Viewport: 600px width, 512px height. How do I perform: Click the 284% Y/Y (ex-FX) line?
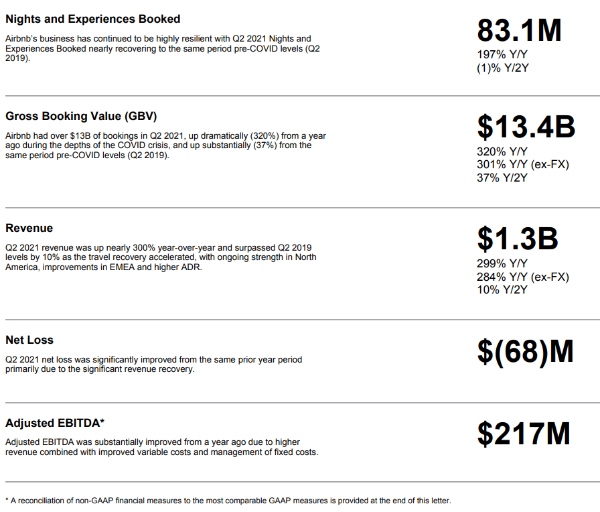click(523, 277)
